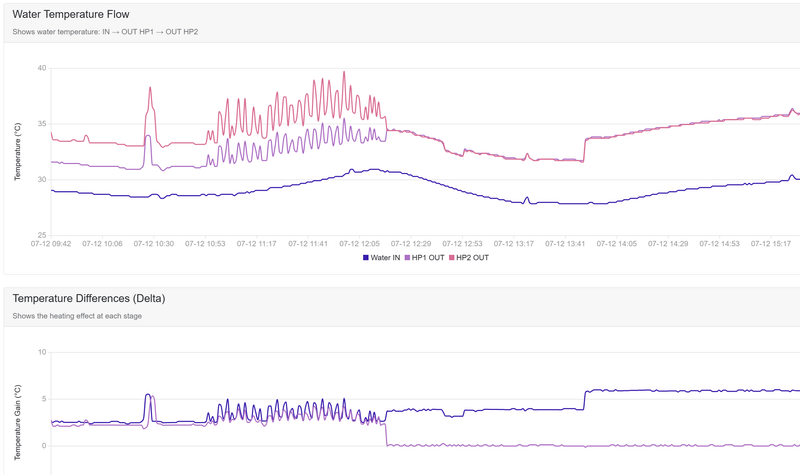Click the Water IN blue legend swatch

[x=365, y=258]
